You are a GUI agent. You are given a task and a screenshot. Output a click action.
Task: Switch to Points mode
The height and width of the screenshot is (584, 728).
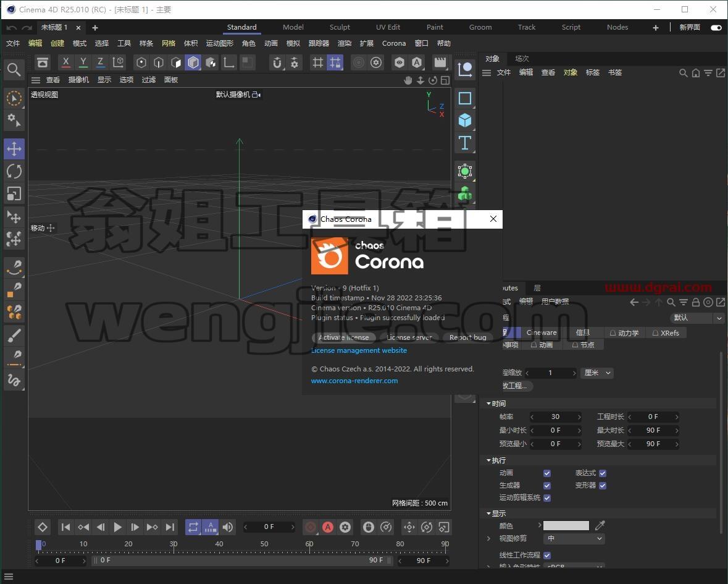pos(141,62)
